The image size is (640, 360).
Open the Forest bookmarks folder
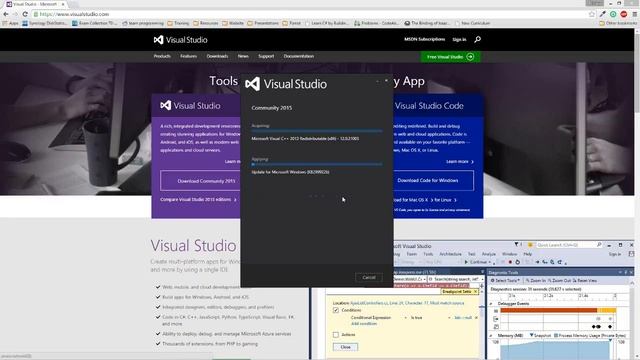[x=291, y=23]
